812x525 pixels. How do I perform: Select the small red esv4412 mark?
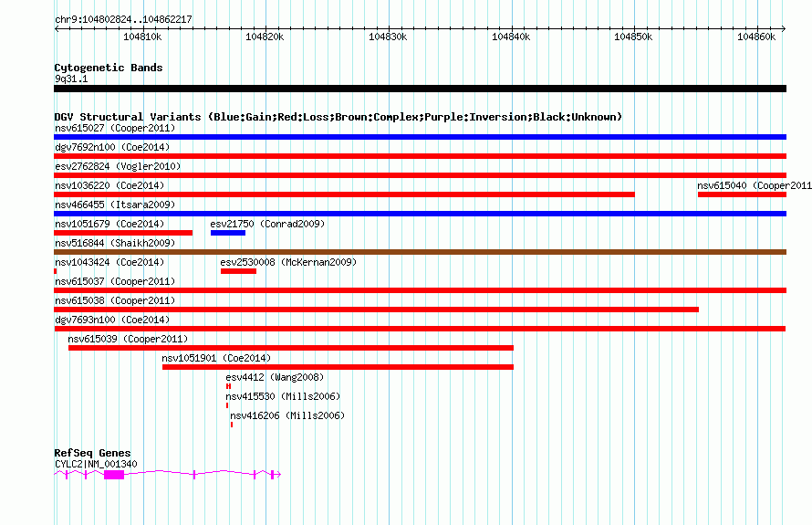click(x=228, y=386)
